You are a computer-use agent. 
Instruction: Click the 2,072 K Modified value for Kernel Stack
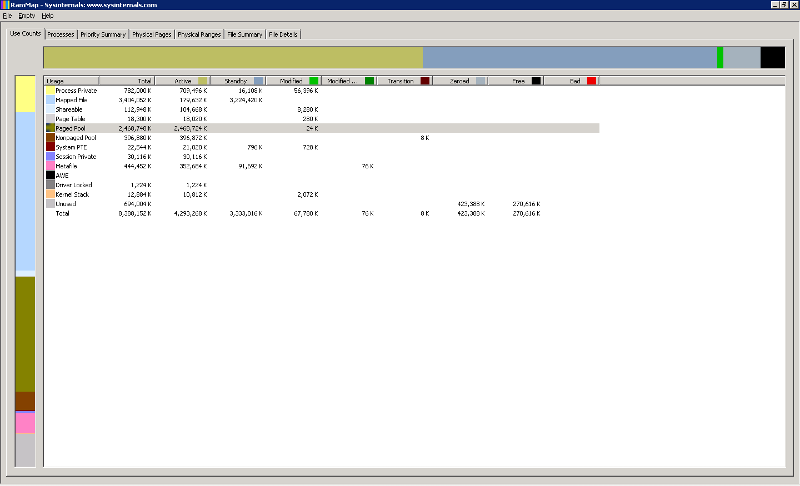[308, 194]
